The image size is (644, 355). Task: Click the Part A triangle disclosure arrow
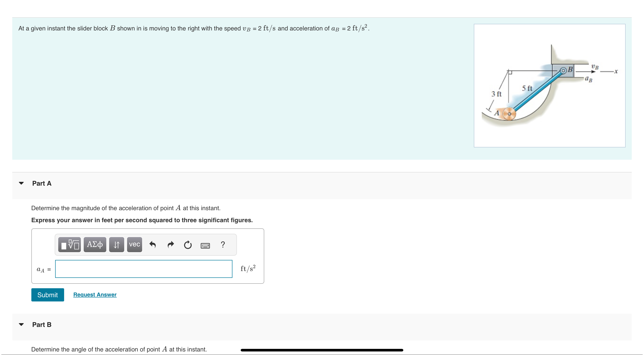tap(22, 183)
